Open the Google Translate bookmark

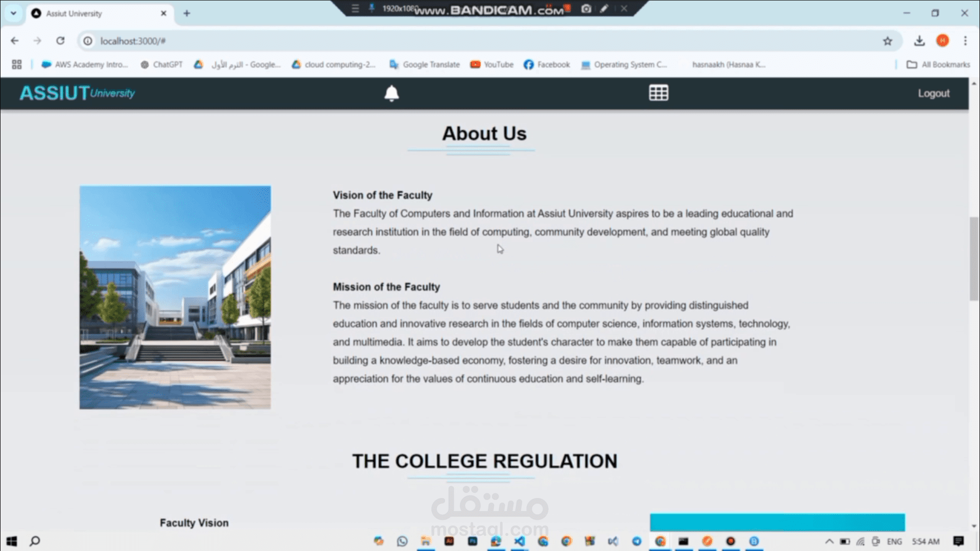pyautogui.click(x=425, y=65)
